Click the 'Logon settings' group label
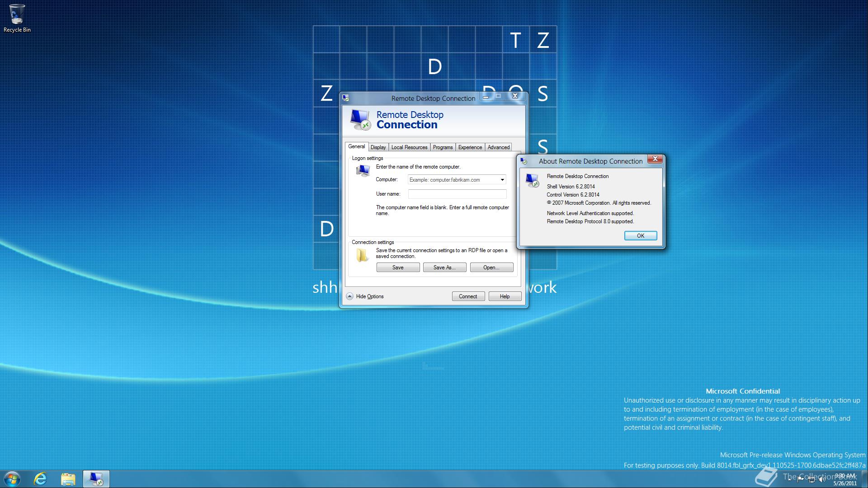868x488 pixels. click(368, 158)
